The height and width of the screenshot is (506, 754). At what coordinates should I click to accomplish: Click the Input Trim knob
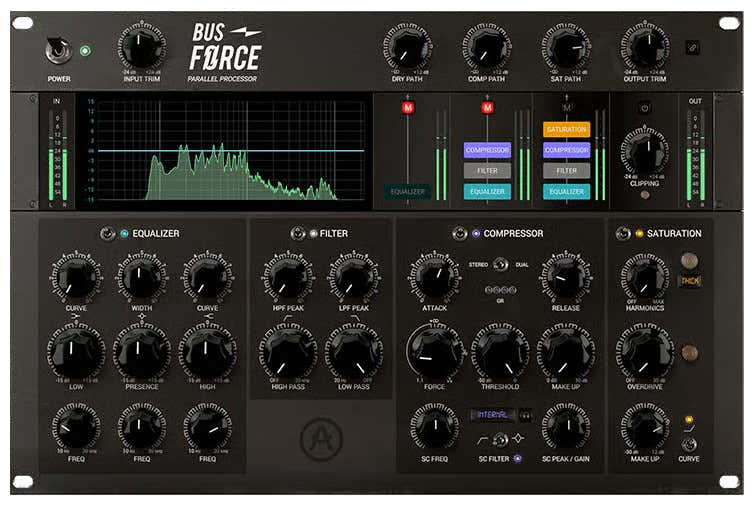point(141,47)
